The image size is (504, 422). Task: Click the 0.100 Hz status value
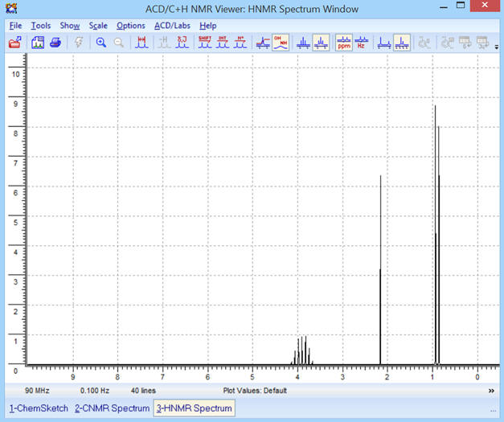click(x=95, y=391)
